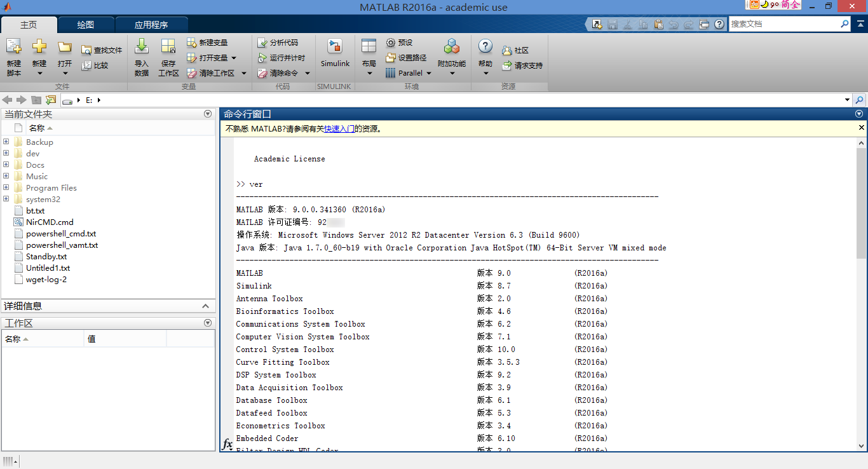This screenshot has height=469, width=868.
Task: Open 预设 preferences
Action: (400, 43)
